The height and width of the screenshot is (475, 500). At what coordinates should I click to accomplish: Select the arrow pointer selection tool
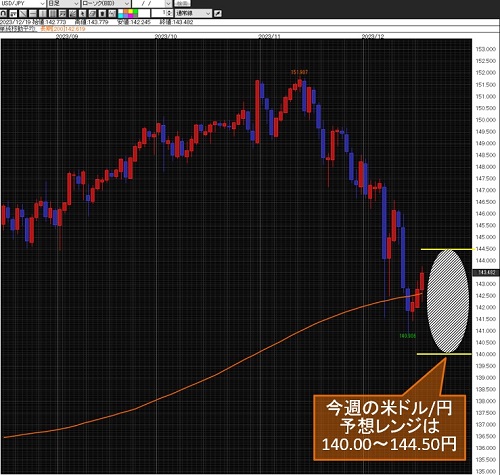82,13
